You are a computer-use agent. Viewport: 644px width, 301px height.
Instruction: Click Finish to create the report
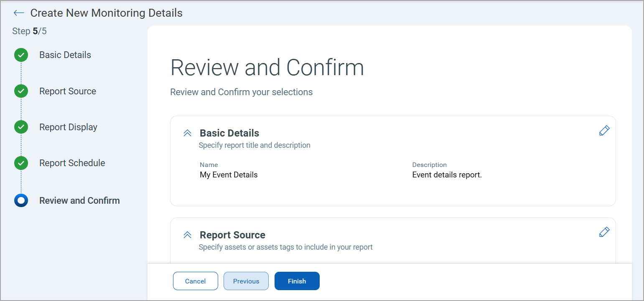pyautogui.click(x=297, y=281)
